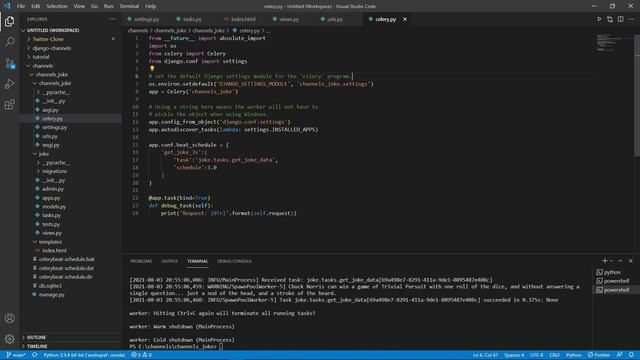
Task: Close the terminal panel
Action: tap(631, 261)
